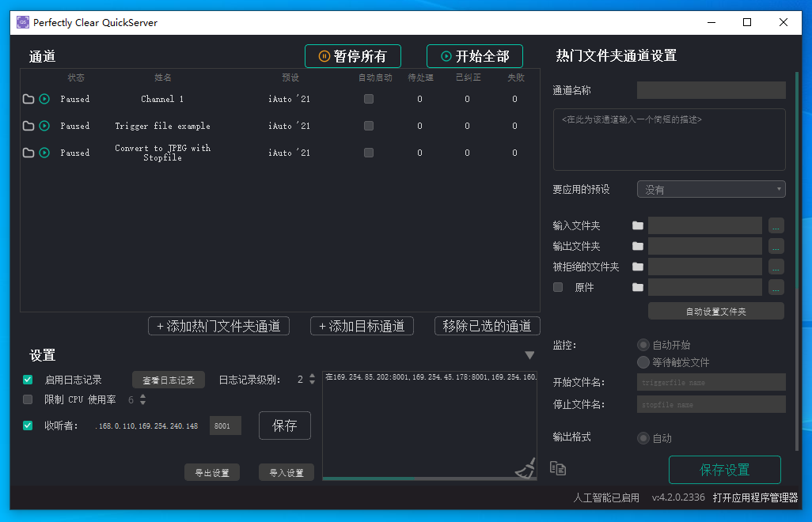
Task: Click folder icon next to 输入文件夹
Action: tap(638, 225)
